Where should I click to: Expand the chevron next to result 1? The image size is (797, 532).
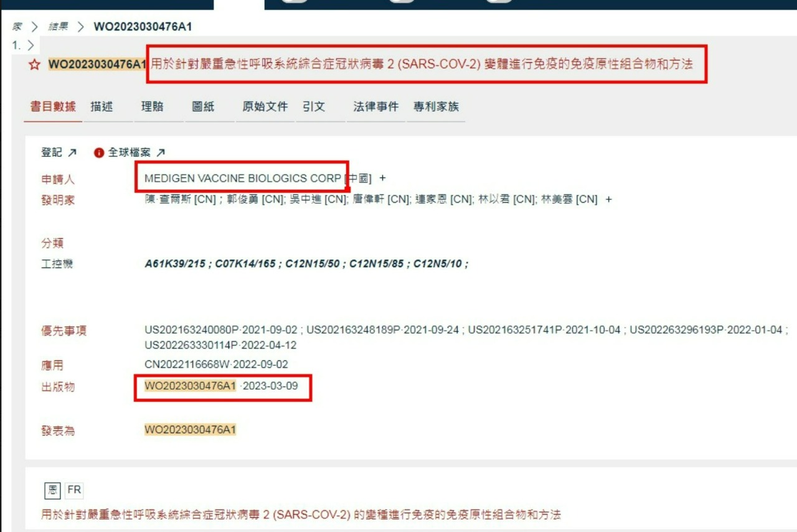click(x=30, y=45)
